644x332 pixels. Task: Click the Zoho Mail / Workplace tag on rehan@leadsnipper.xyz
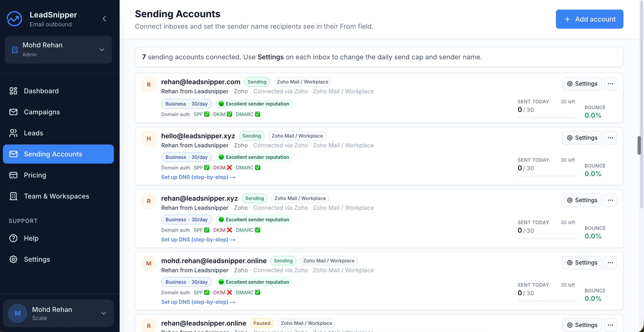[x=300, y=198]
